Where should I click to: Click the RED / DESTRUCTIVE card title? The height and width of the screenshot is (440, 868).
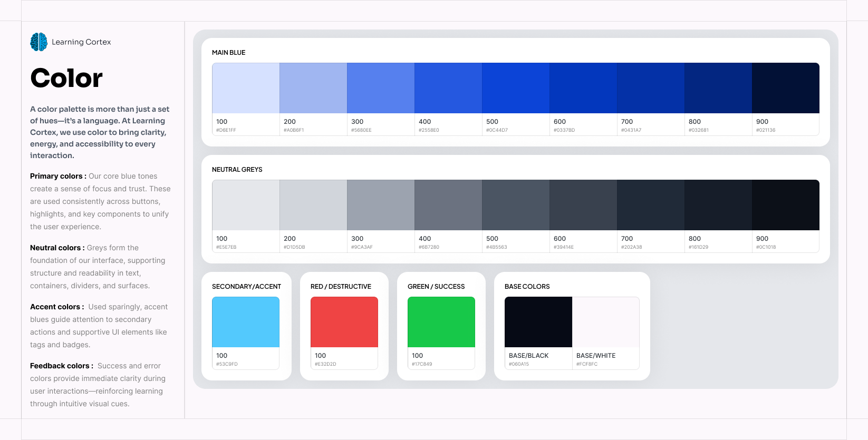[341, 287]
